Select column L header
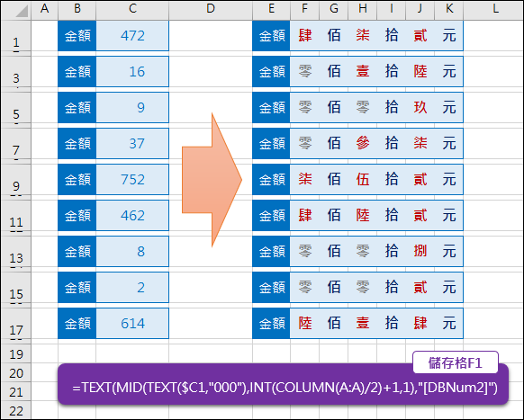The height and width of the screenshot is (420, 524). coord(492,9)
